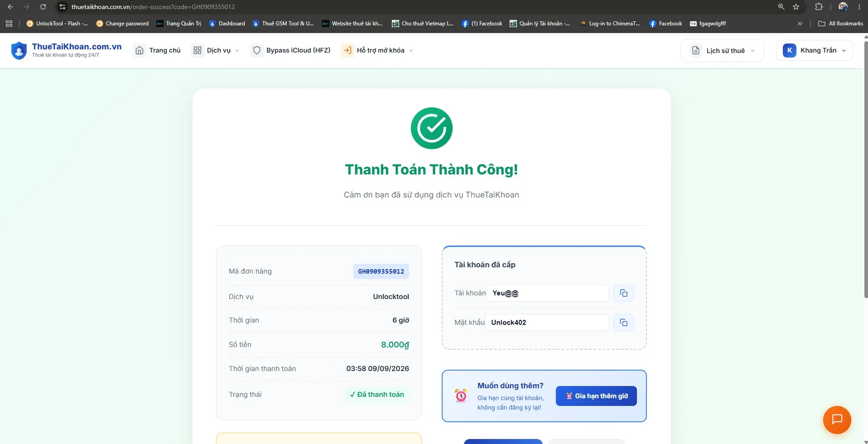Open the All Bookmarks folder
This screenshot has width=868, height=444.
click(841, 24)
